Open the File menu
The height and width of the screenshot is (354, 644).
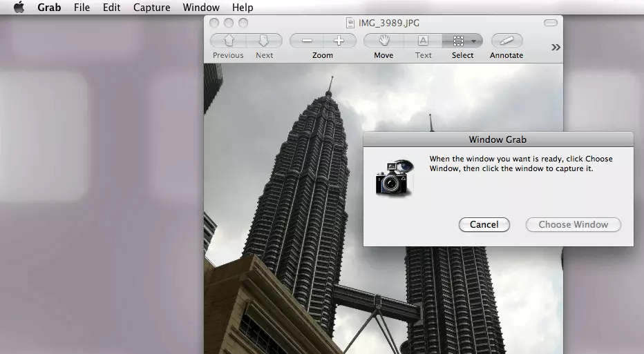tap(82, 8)
